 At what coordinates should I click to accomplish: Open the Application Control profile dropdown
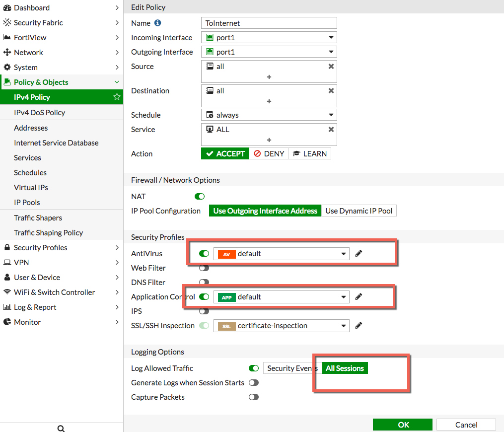pos(281,296)
